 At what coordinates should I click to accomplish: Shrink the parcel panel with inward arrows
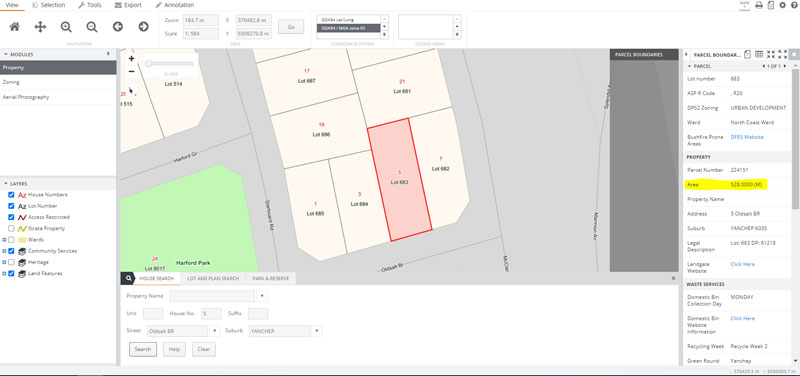coord(770,54)
